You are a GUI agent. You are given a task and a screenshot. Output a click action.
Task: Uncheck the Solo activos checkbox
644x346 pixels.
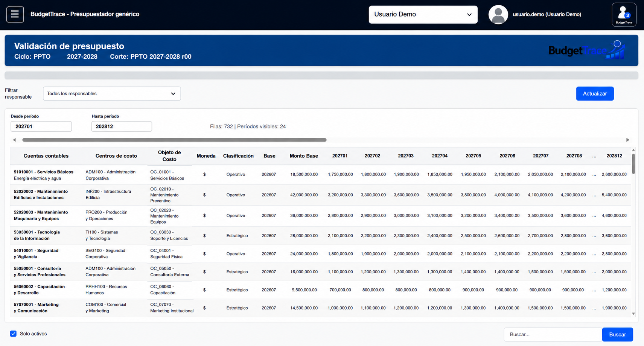pyautogui.click(x=13, y=334)
